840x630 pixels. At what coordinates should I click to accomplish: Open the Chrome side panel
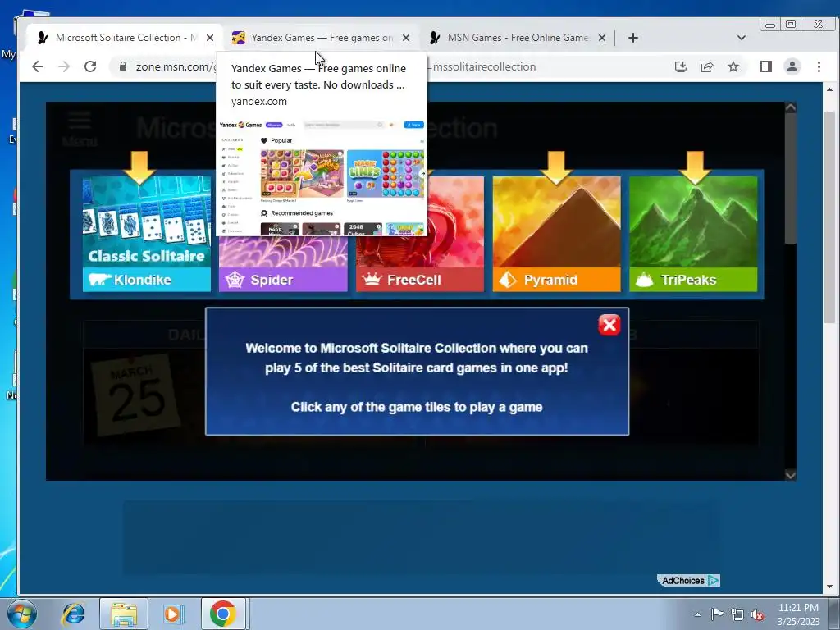click(x=766, y=66)
